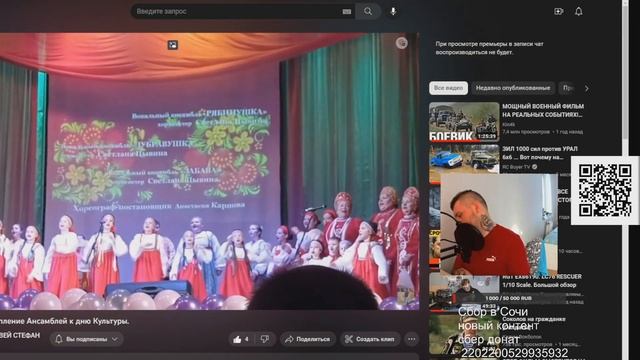Open the RC Buyer TV channel link
The width and height of the screenshot is (640, 360).
pyautogui.click(x=516, y=167)
